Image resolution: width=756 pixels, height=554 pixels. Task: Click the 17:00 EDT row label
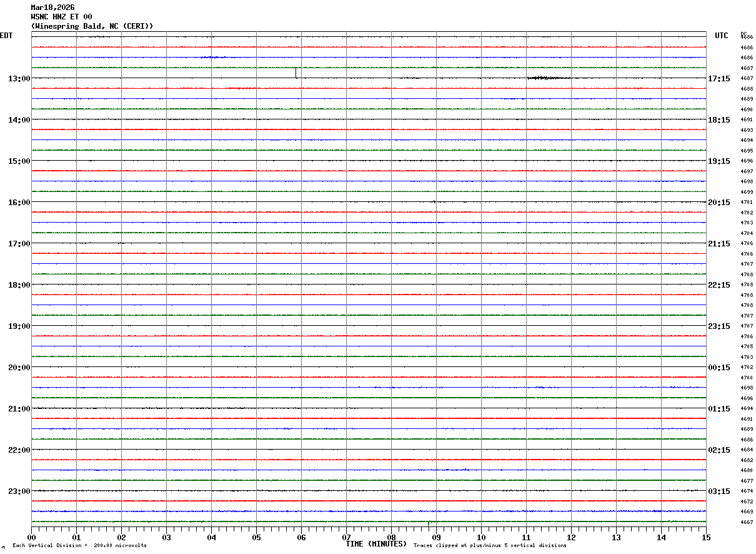tap(19, 244)
